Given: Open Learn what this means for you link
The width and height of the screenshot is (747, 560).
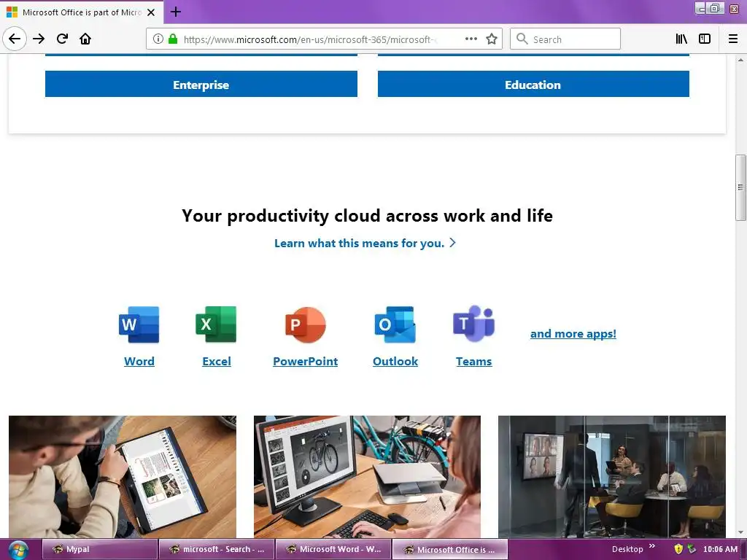Looking at the screenshot, I should pyautogui.click(x=365, y=244).
